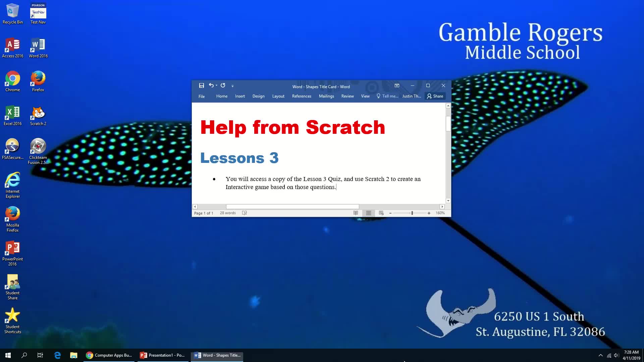The width and height of the screenshot is (644, 362).
Task: Toggle page number indicator display
Action: [204, 213]
